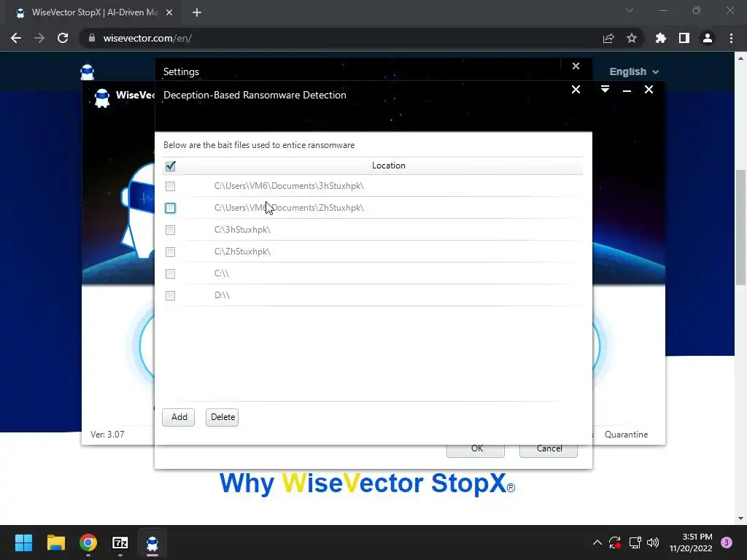Click the WiseVector app window robot logo
747x560 pixels.
[102, 98]
